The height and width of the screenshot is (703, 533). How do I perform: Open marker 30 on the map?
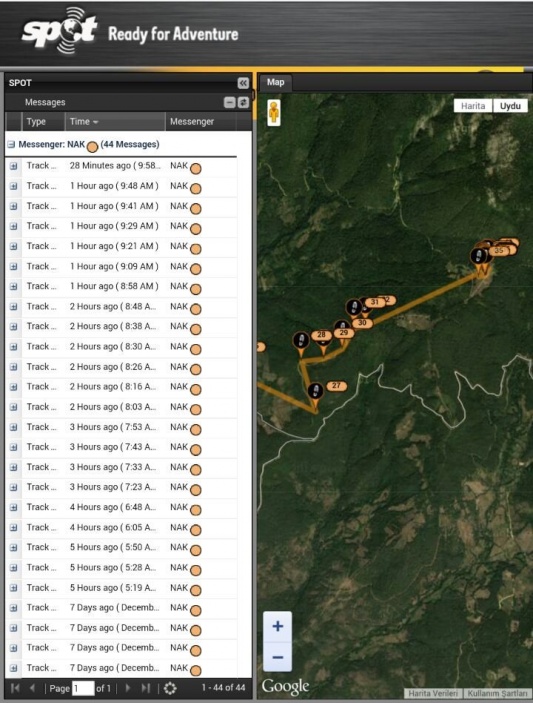[x=362, y=323]
